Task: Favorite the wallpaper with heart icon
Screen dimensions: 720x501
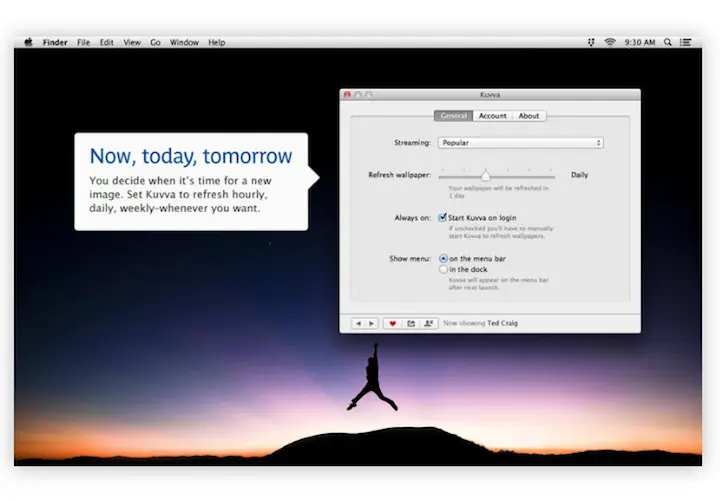Action: [393, 323]
